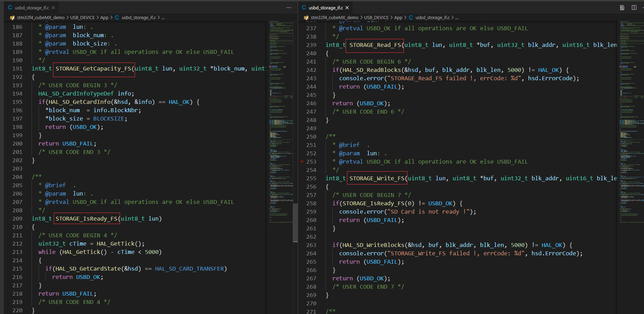Click the minimap preview of the right editor
The height and width of the screenshot is (314, 644).
tap(631, 139)
